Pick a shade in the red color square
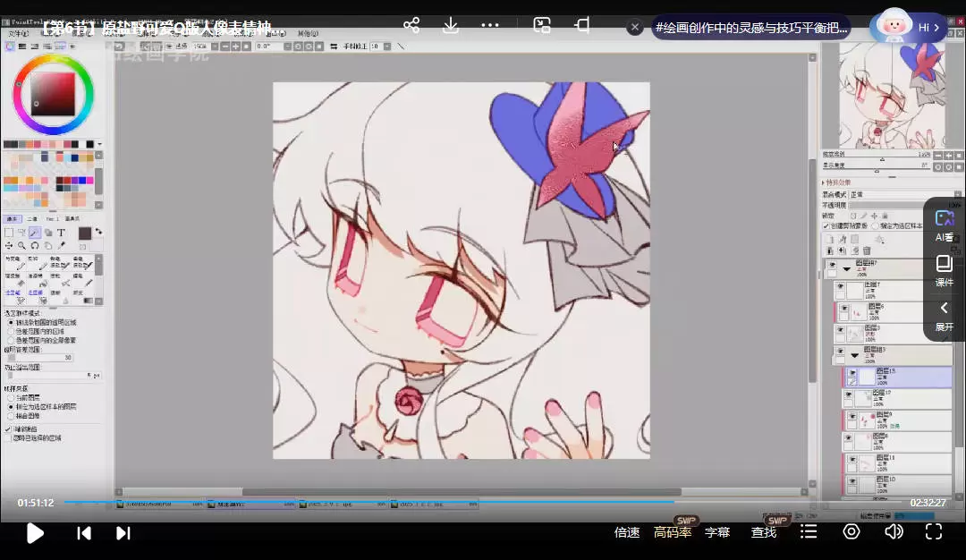The width and height of the screenshot is (966, 560). (53, 94)
